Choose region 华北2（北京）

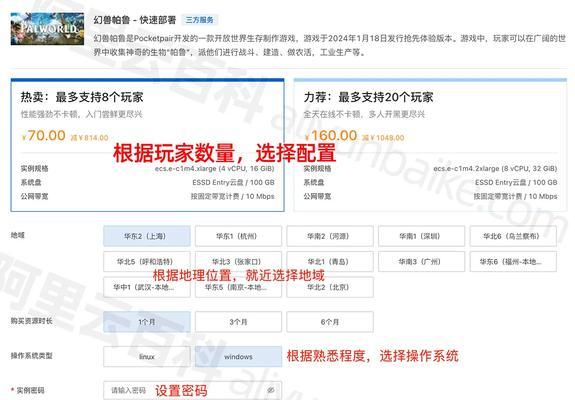(x=330, y=287)
